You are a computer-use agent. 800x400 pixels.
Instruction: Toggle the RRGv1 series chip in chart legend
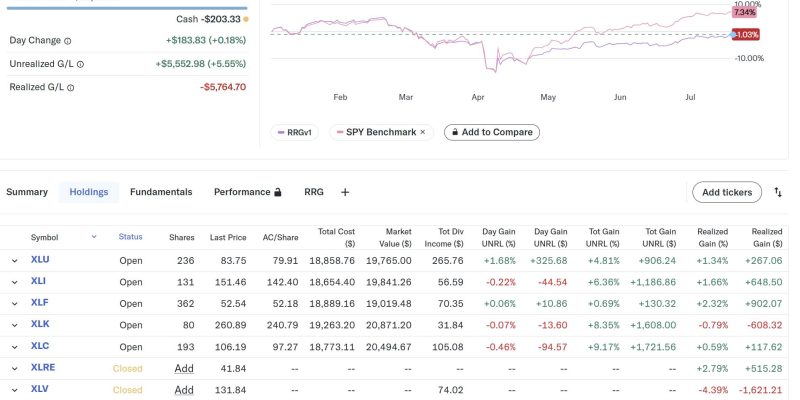coord(295,132)
